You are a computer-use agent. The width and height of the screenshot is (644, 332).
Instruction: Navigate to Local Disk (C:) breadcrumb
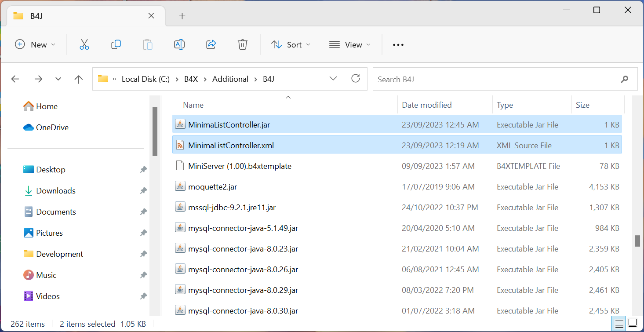[146, 79]
